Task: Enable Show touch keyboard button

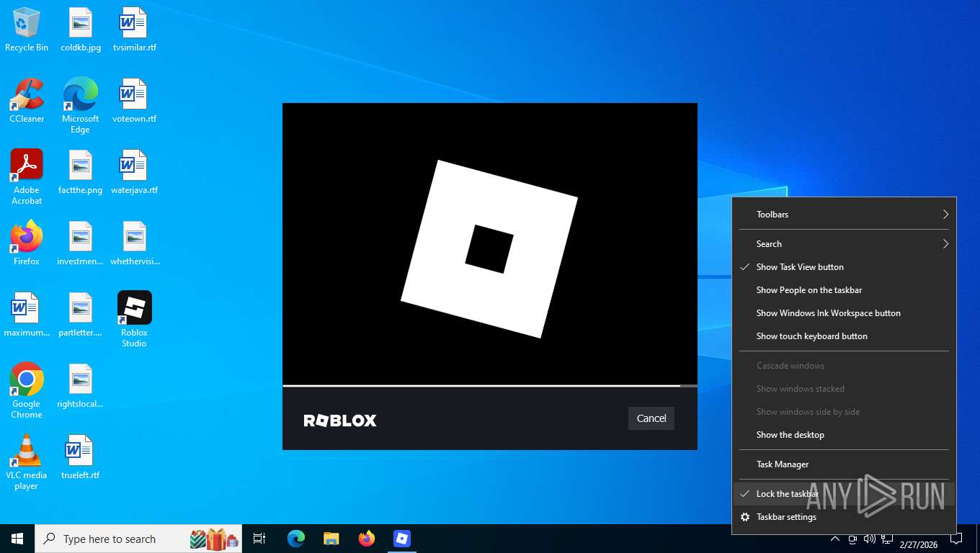Action: tap(844, 336)
